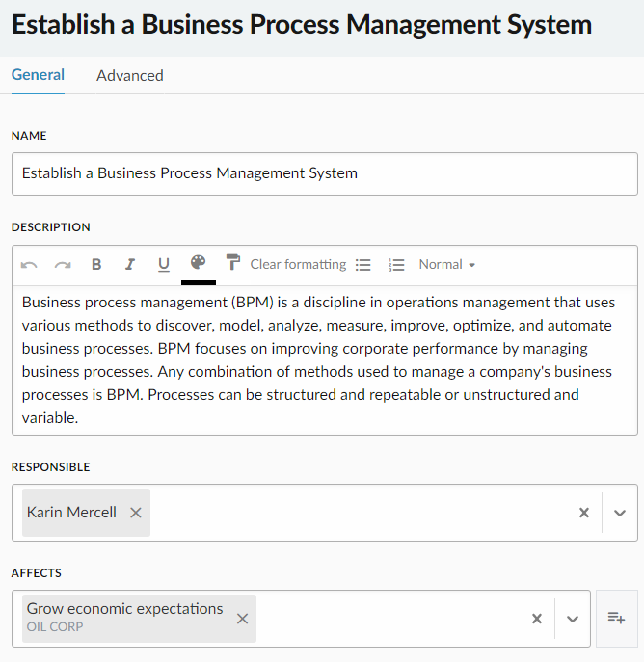Click Clear formatting button

click(x=298, y=264)
